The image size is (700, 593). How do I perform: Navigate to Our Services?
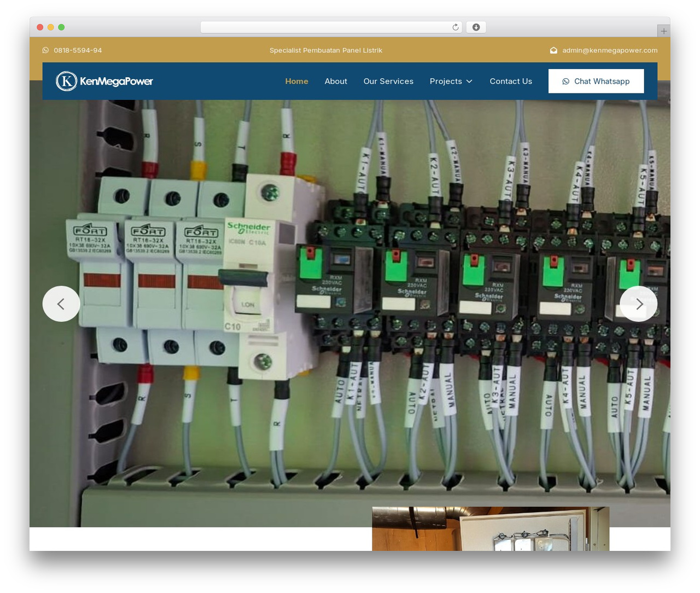pyautogui.click(x=388, y=81)
